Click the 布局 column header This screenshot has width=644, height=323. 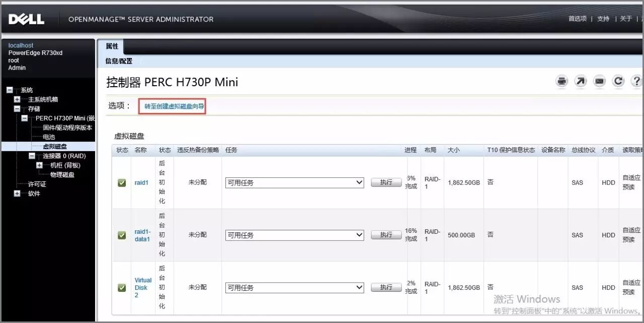(x=430, y=150)
